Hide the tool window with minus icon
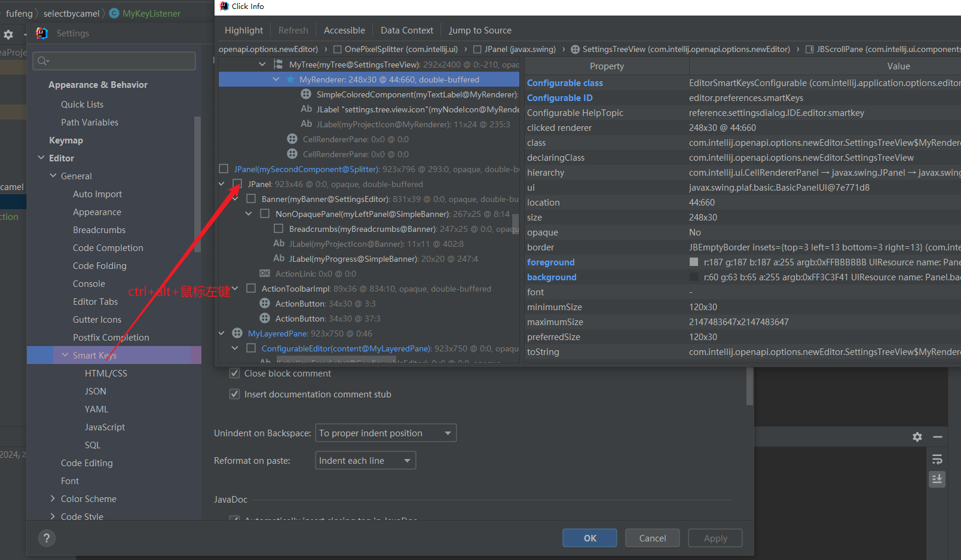Viewport: 961px width, 560px height. click(x=938, y=437)
